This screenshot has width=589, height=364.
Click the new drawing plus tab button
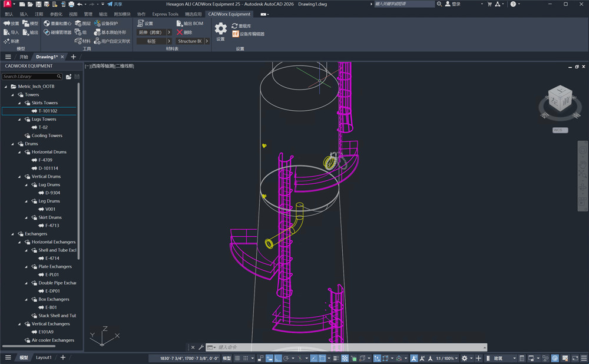point(73,57)
